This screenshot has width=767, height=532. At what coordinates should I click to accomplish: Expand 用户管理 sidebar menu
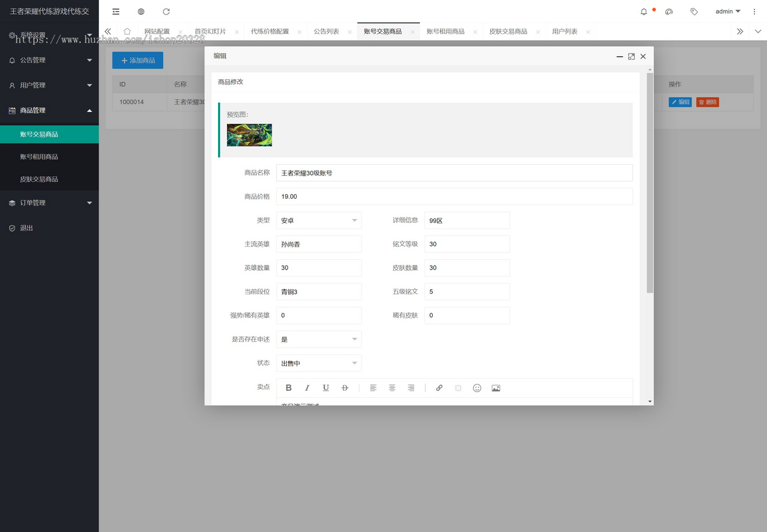[49, 85]
